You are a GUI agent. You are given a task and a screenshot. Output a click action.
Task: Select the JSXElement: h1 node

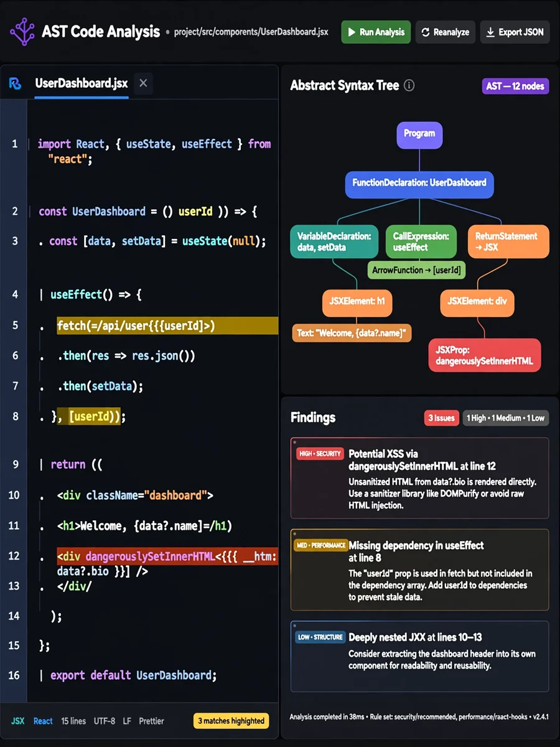(x=357, y=302)
